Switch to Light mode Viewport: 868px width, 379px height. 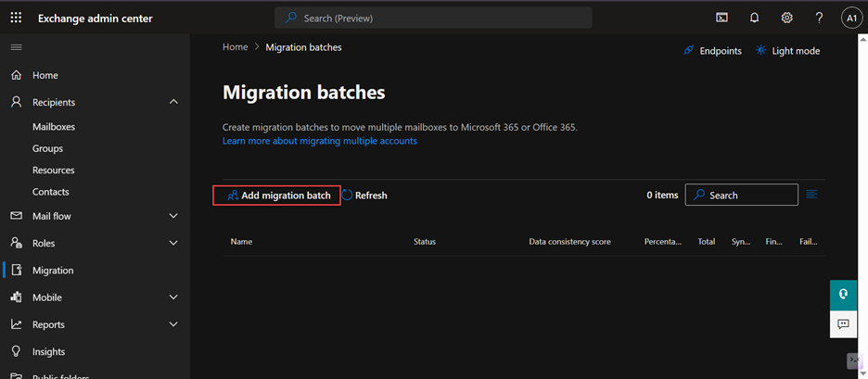(796, 51)
